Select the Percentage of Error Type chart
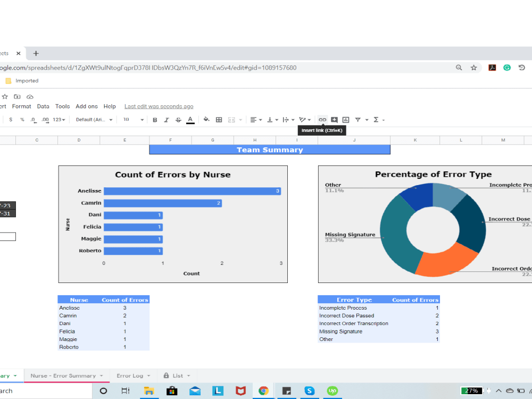Screen dimensions: 532x399 click(x=425, y=225)
